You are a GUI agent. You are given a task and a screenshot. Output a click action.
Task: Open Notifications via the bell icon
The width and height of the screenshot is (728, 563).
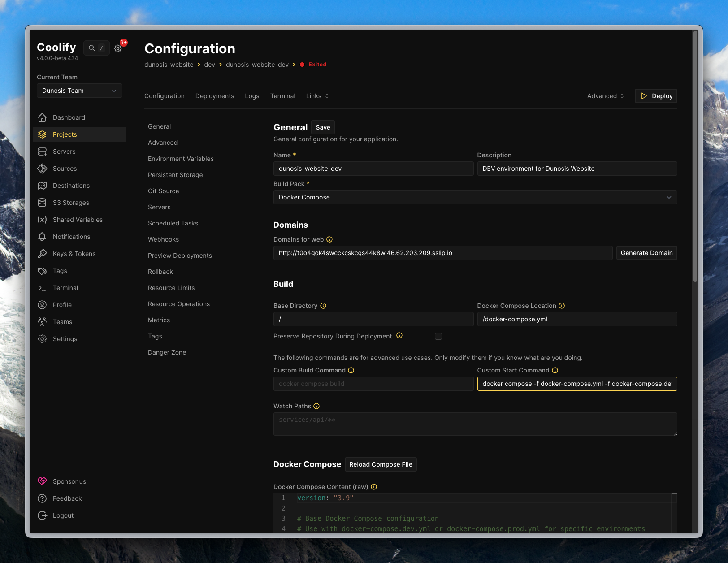pyautogui.click(x=42, y=237)
